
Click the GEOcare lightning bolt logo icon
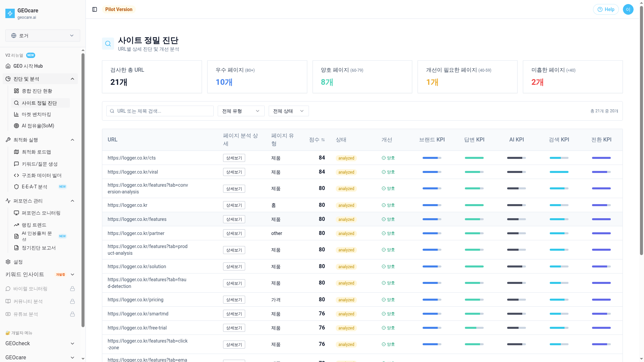point(9,13)
